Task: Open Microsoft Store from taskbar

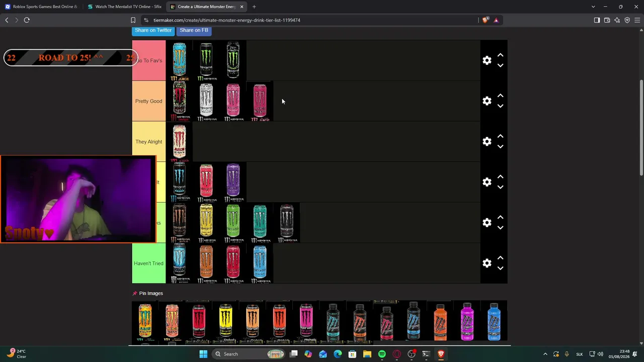Action: [352, 354]
